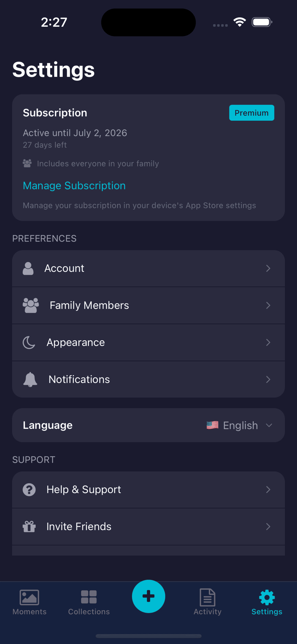Open the Activity document icon

[x=207, y=597]
